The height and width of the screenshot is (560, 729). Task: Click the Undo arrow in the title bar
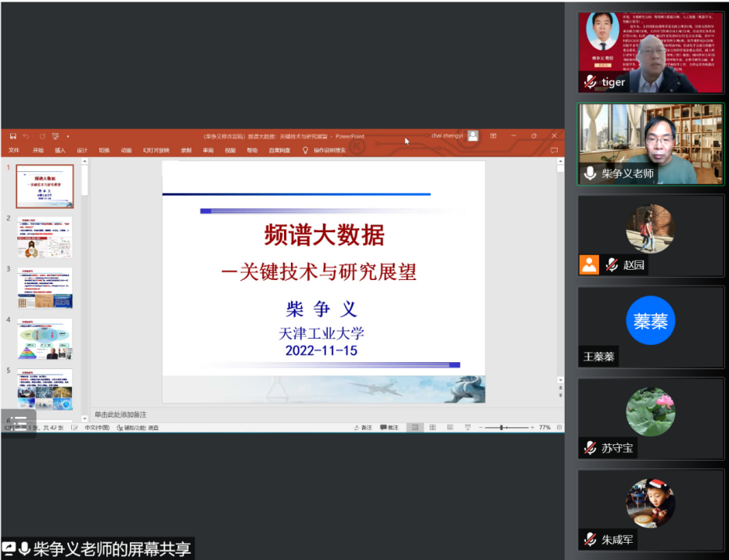[27, 136]
